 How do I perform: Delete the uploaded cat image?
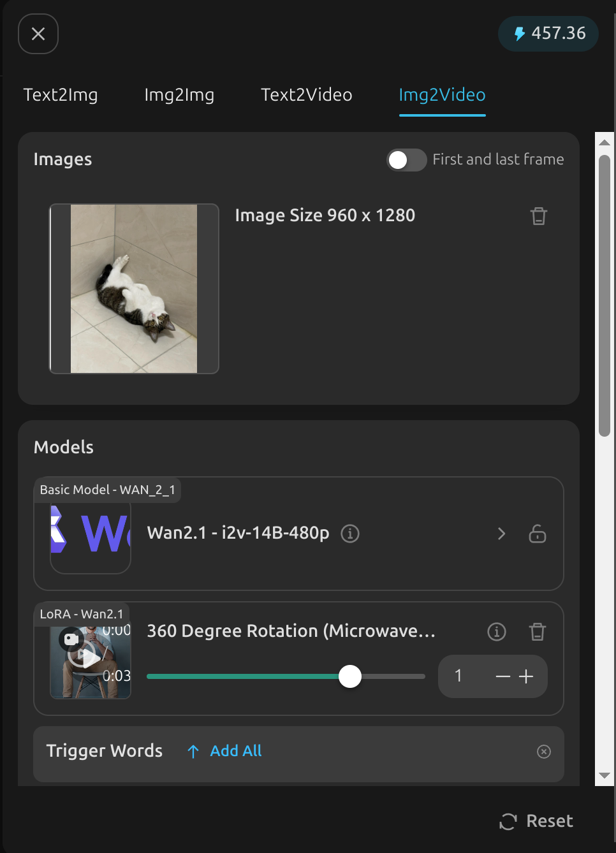click(539, 216)
